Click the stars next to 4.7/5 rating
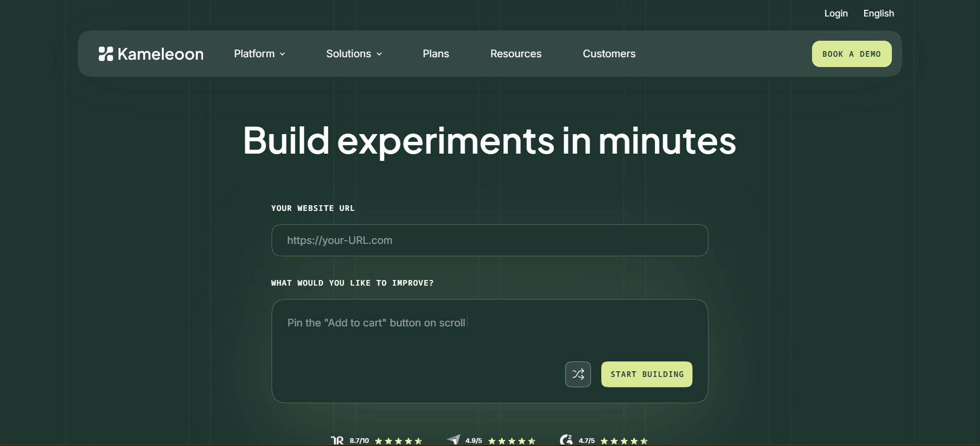 [x=624, y=441]
